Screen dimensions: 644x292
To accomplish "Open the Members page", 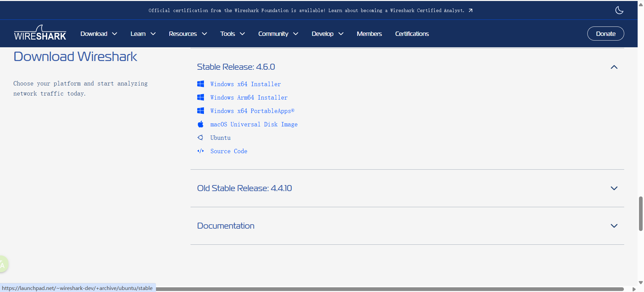I will (369, 34).
